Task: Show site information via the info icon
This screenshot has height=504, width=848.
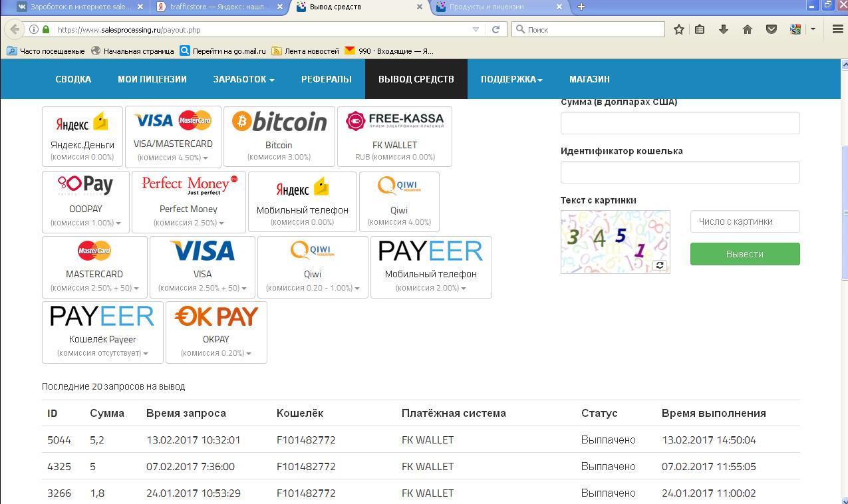Action: tap(34, 30)
